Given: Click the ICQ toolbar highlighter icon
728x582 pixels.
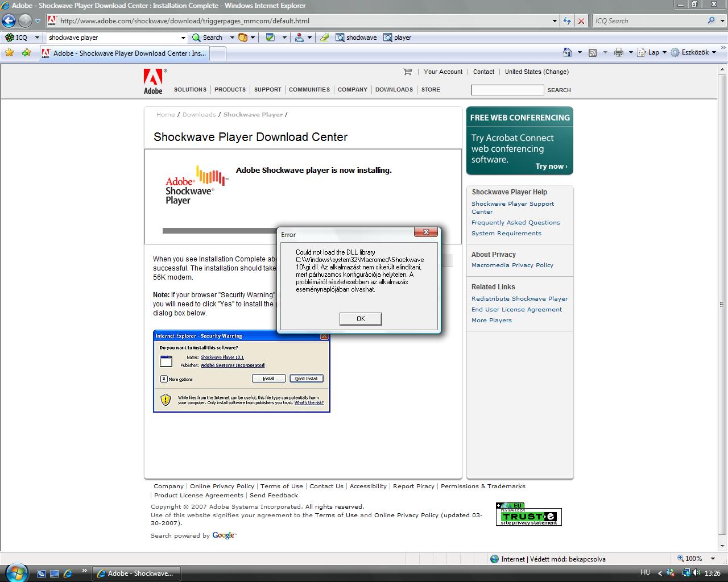Looking at the screenshot, I should pos(324,38).
